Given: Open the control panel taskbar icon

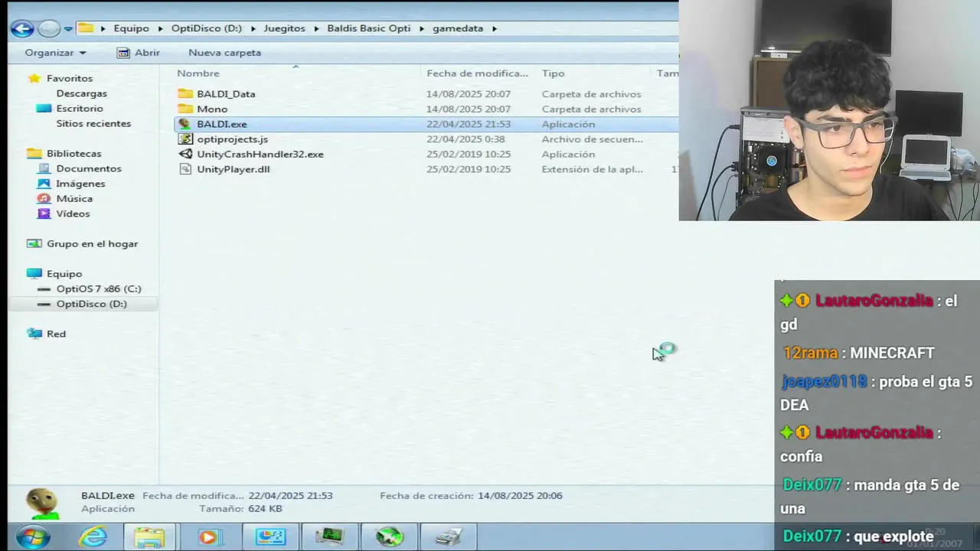Looking at the screenshot, I should click(269, 537).
